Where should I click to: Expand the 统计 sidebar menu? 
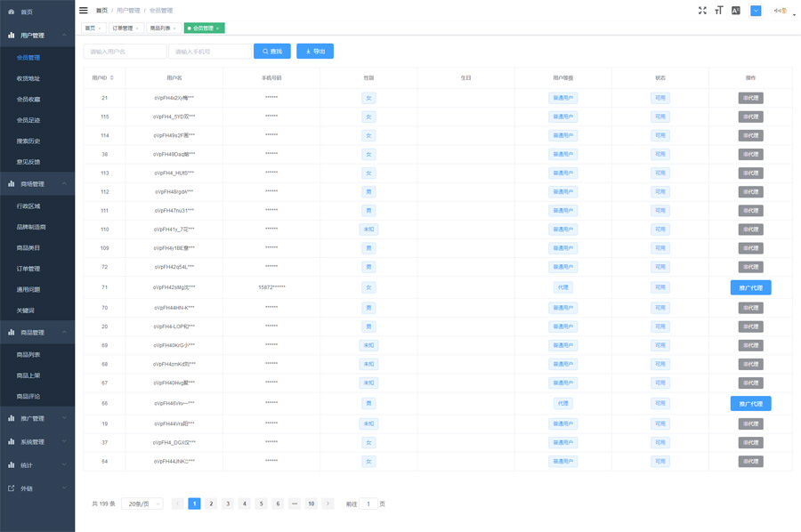click(x=37, y=465)
